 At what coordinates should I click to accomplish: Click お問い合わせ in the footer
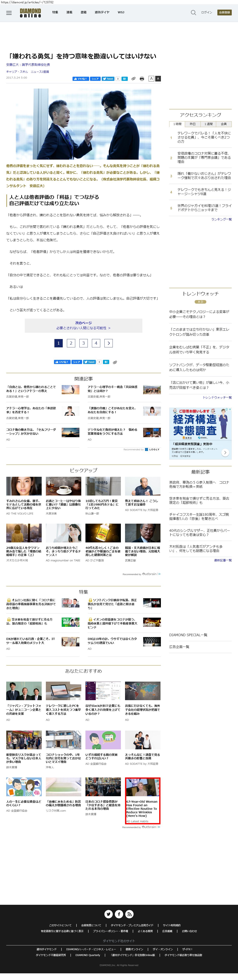point(189,931)
